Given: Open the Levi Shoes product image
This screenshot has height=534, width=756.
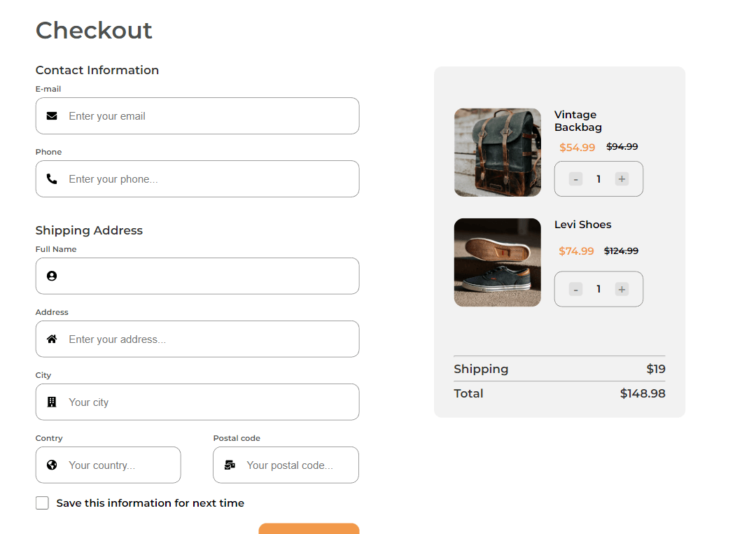Looking at the screenshot, I should coord(498,262).
